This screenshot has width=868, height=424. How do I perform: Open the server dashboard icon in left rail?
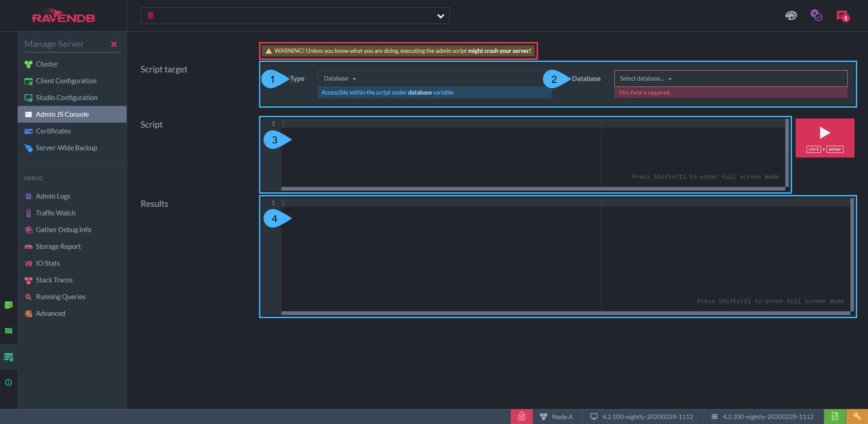(x=9, y=331)
